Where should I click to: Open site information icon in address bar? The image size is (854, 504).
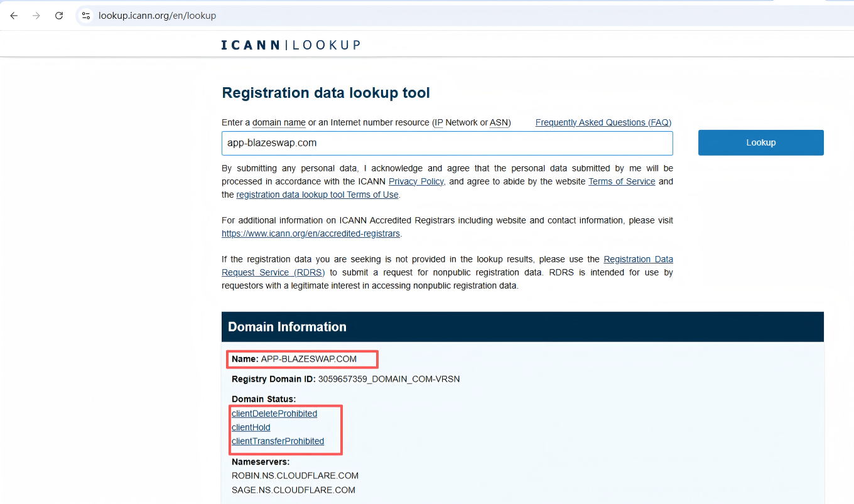tap(86, 16)
